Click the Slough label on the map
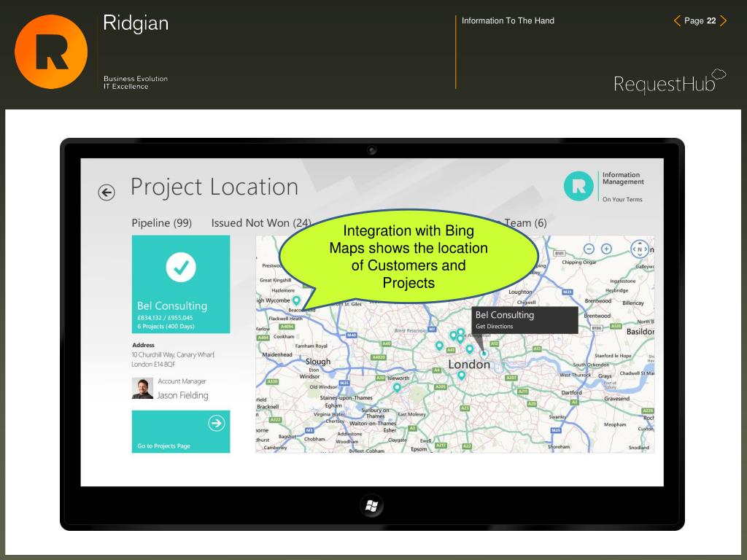This screenshot has width=747, height=560. (318, 362)
